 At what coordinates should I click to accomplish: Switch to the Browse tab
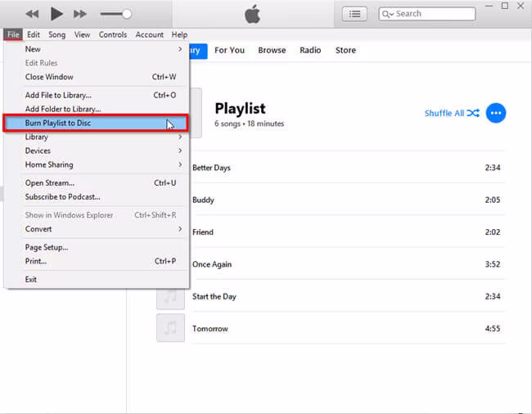tap(272, 50)
